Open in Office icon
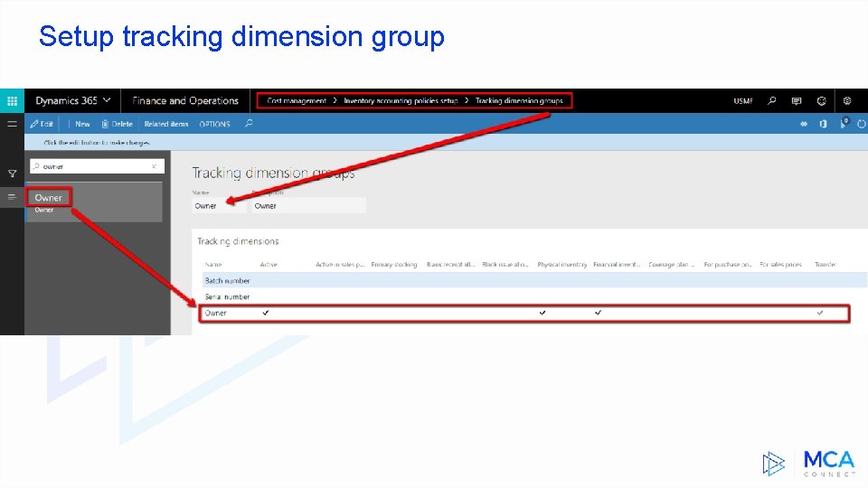 coord(823,124)
